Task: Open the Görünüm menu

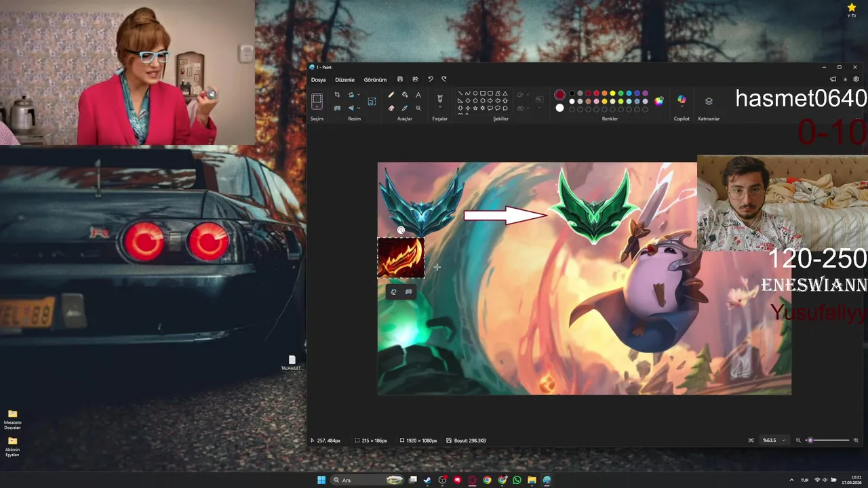Action: pos(375,80)
